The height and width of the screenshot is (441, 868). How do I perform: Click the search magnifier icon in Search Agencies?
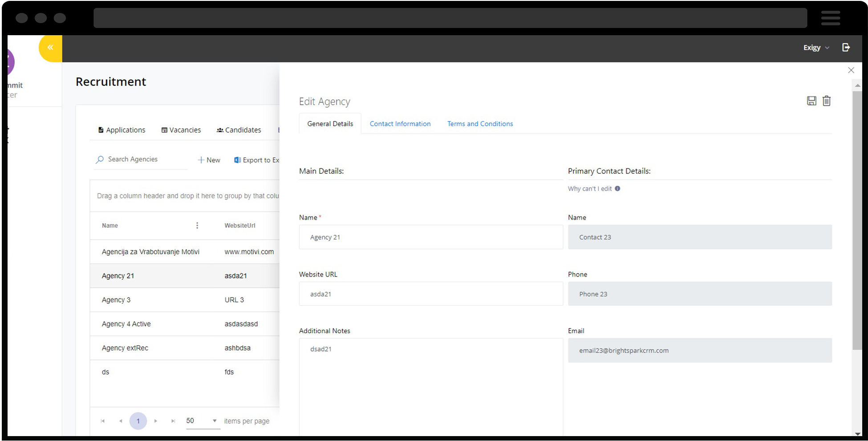pos(100,159)
